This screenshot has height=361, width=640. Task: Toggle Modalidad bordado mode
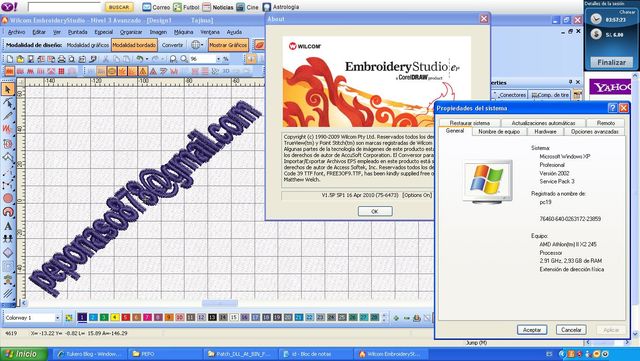coord(134,45)
